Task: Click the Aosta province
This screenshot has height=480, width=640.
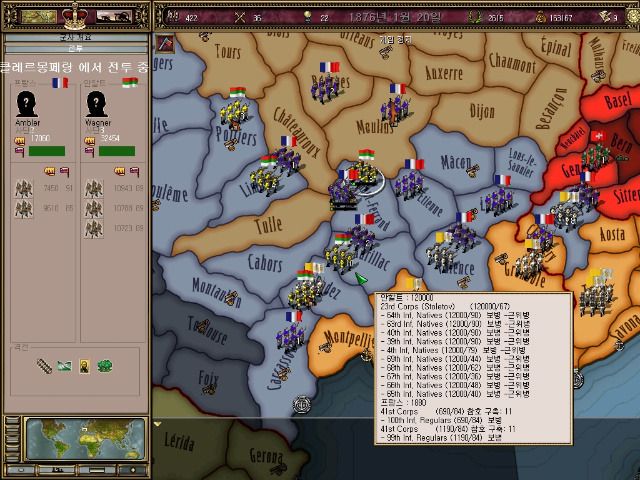Action: (612, 234)
